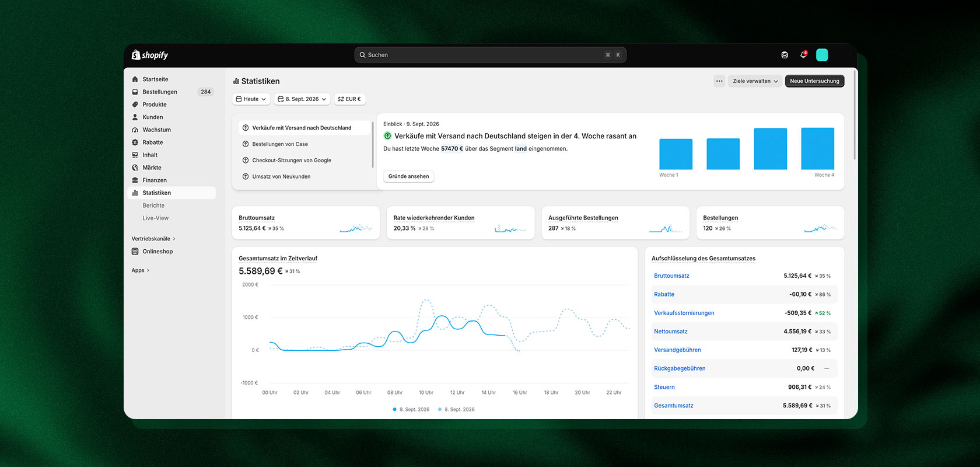
Task: Click the search magnifier icon
Action: [362, 55]
